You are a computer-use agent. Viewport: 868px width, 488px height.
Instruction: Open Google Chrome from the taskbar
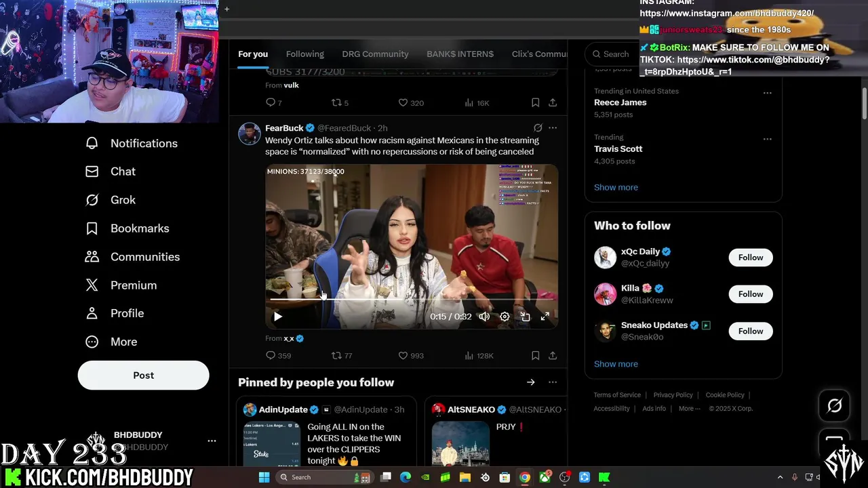click(x=524, y=477)
